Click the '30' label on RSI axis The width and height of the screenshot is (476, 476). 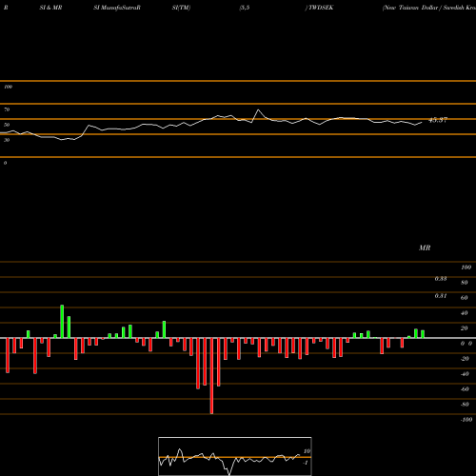[x=7, y=140]
